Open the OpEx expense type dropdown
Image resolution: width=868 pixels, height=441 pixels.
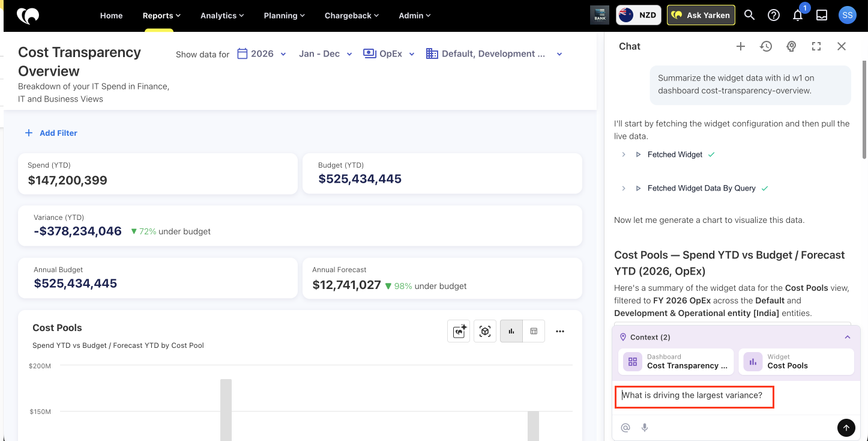[389, 53]
